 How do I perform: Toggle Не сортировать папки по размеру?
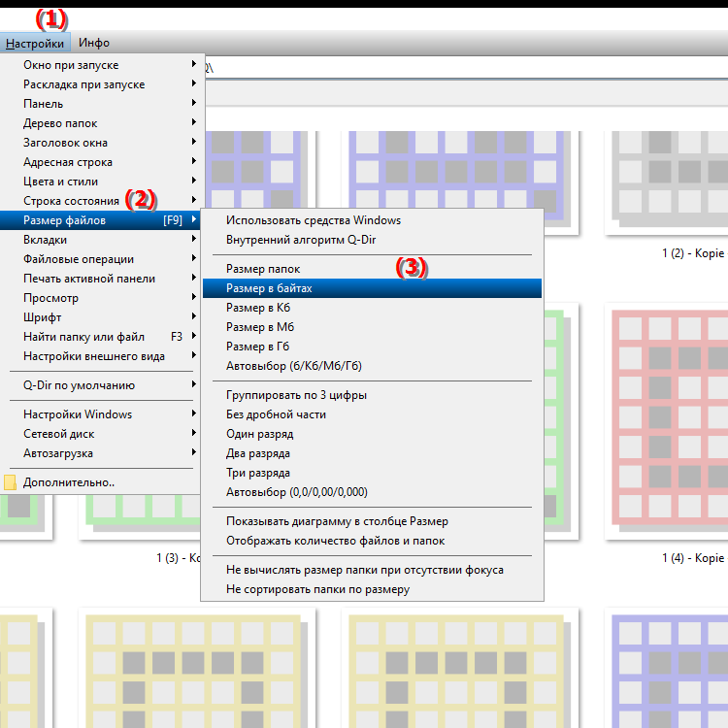click(x=373, y=589)
